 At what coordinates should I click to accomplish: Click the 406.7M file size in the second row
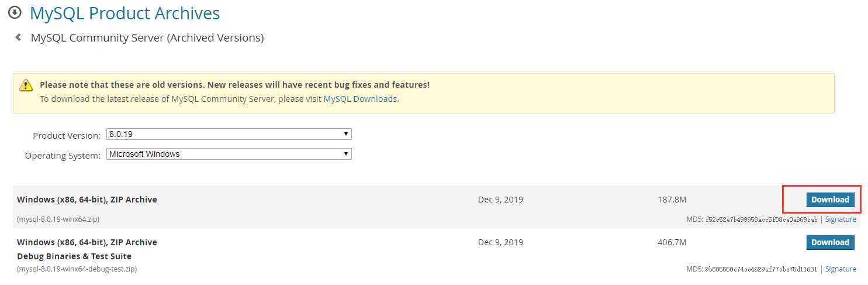[x=672, y=242]
